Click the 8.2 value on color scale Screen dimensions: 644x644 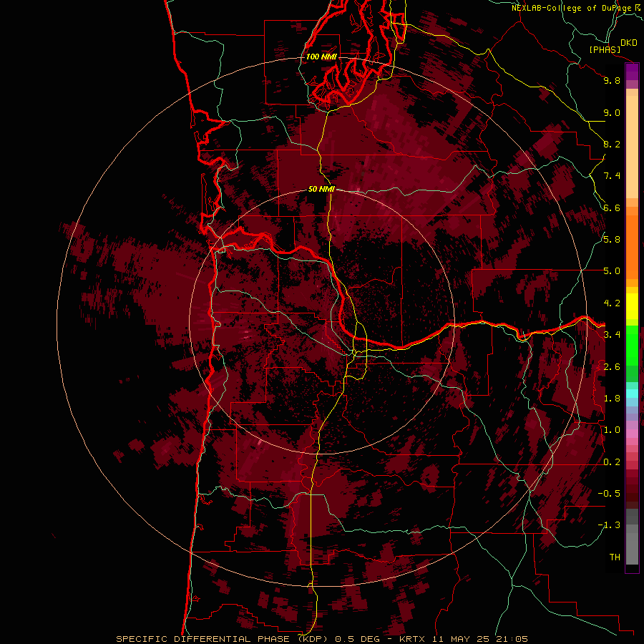[612, 144]
